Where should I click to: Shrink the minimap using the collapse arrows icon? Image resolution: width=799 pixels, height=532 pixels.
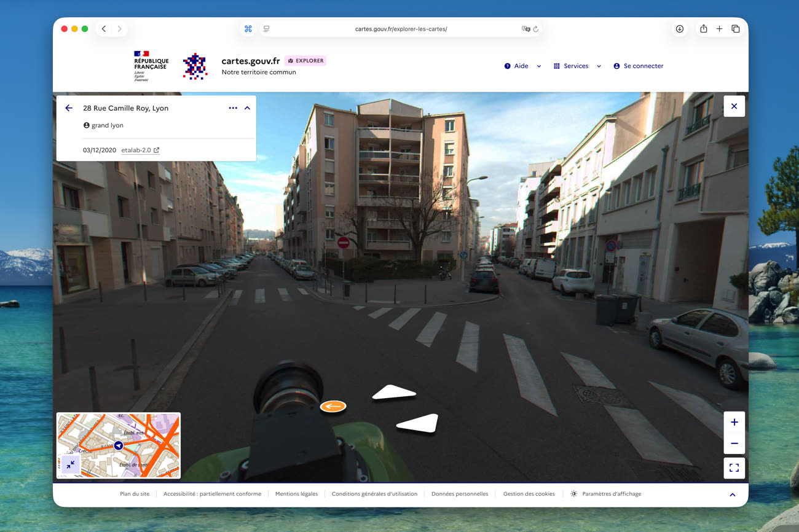pyautogui.click(x=71, y=465)
